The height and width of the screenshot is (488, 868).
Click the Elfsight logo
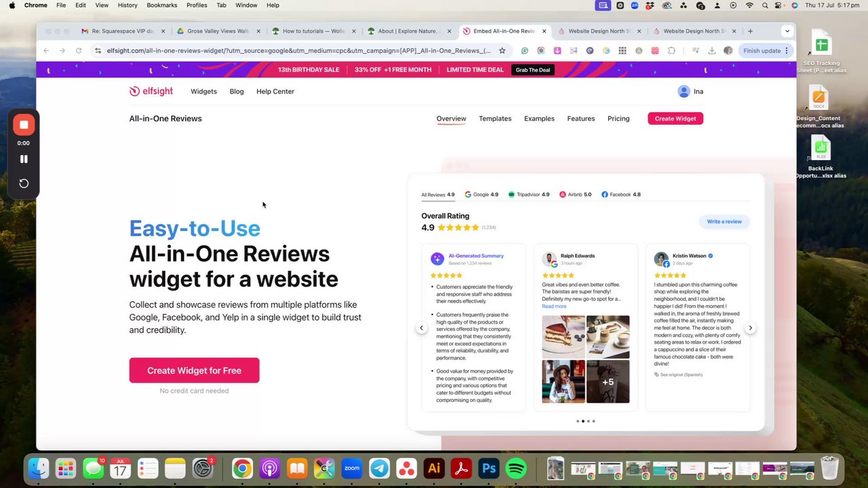tap(151, 91)
